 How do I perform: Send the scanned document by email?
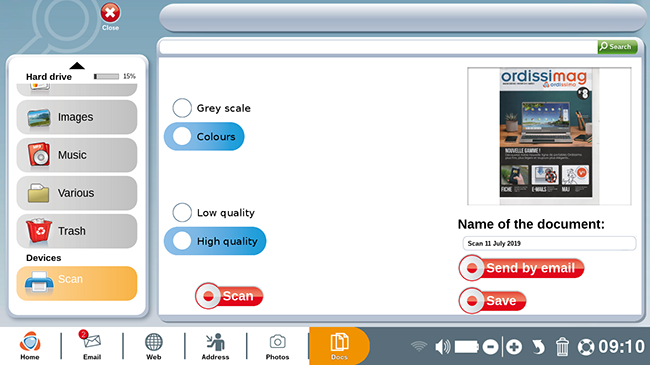521,268
